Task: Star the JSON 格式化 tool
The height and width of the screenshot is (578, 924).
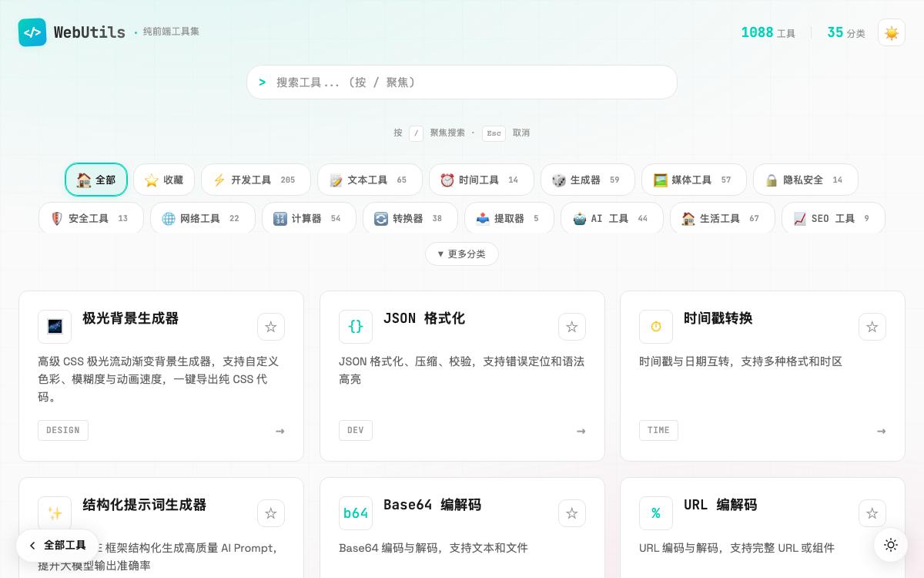Action: tap(572, 327)
